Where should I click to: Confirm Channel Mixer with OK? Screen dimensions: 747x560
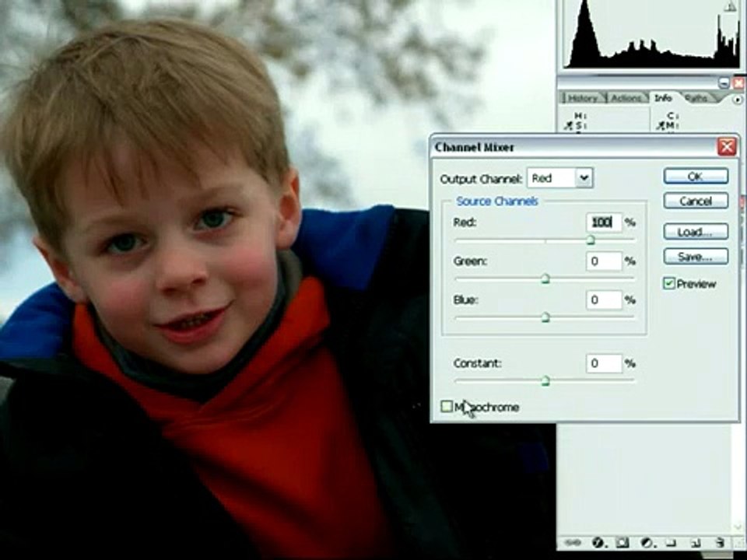696,177
